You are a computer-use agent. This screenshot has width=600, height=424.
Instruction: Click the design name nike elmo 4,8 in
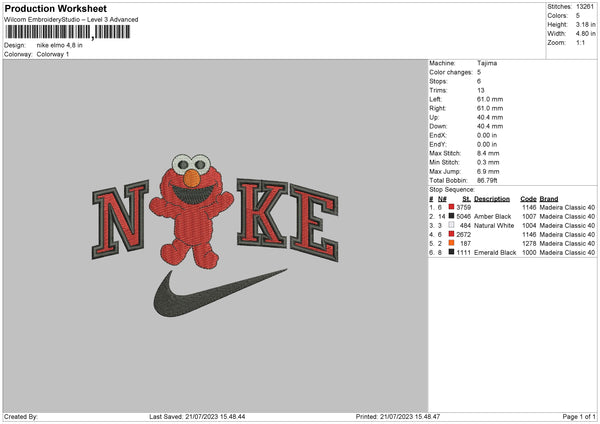coord(60,45)
